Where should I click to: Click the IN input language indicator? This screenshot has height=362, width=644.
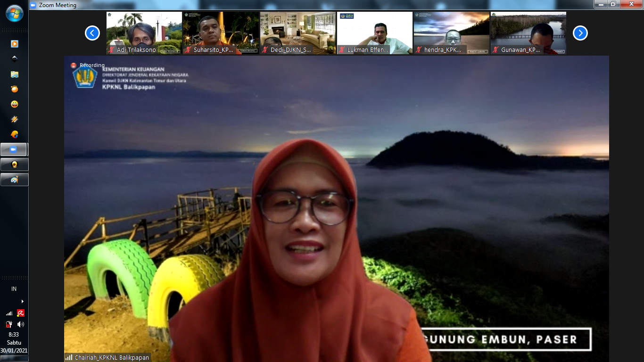click(14, 289)
